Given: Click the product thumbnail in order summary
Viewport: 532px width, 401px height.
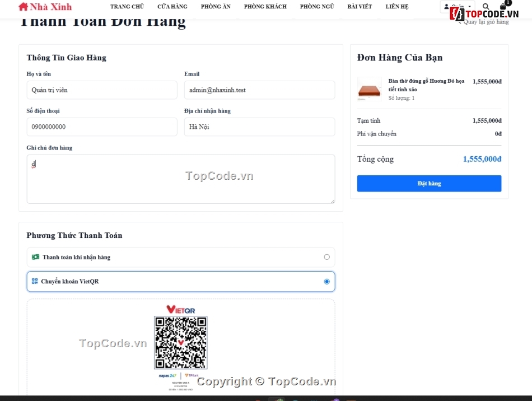Looking at the screenshot, I should pos(369,89).
